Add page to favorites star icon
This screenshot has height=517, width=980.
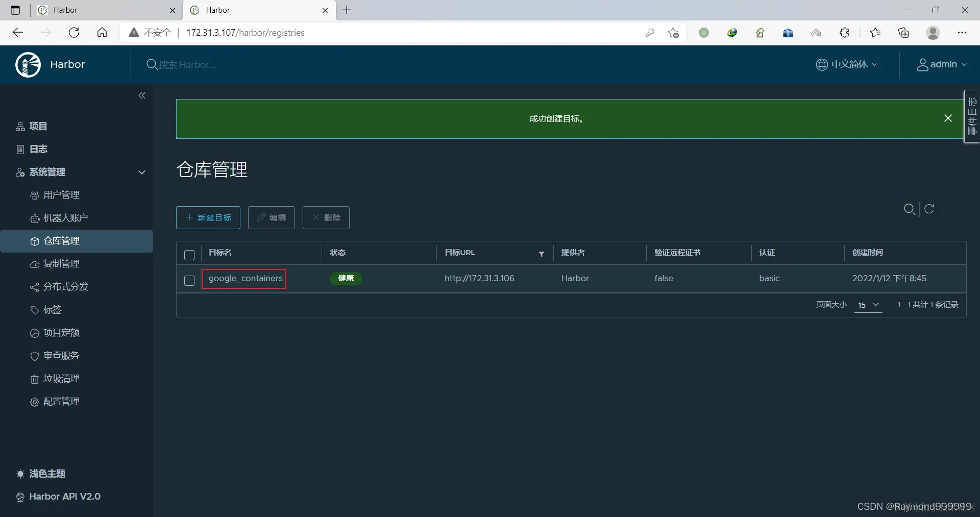coord(673,33)
